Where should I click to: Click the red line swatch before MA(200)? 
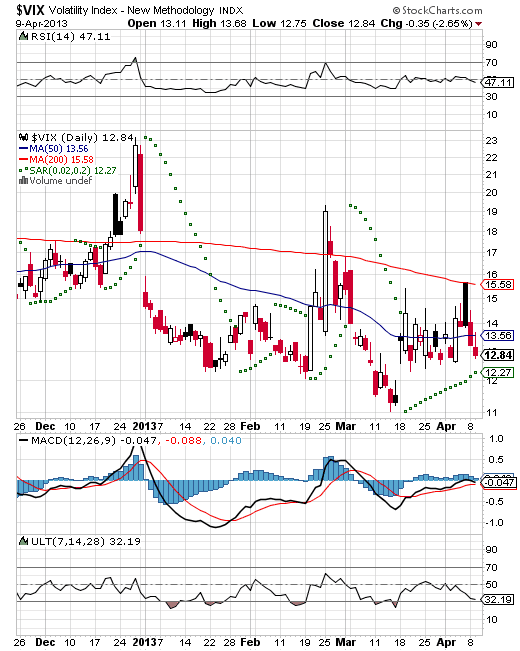[x=23, y=160]
